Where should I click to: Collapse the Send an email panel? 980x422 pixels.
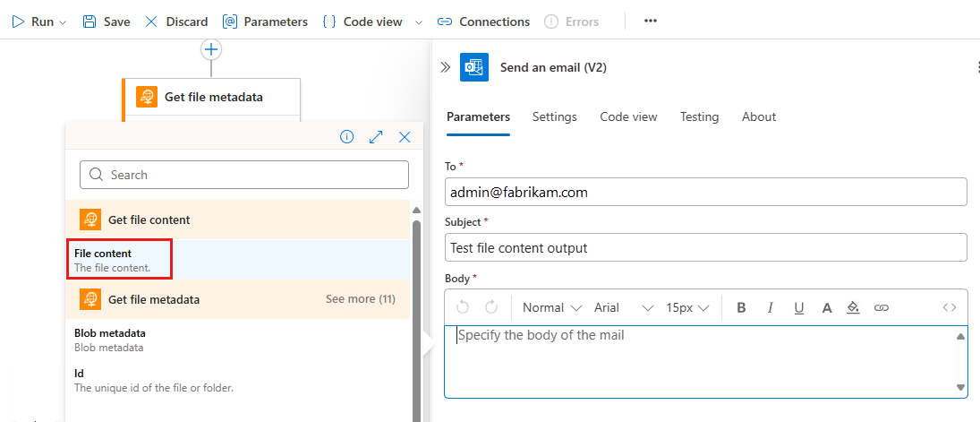coord(445,67)
